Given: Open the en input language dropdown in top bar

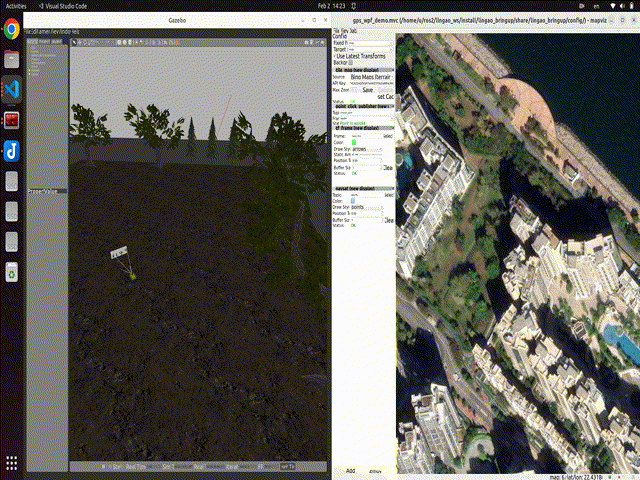Looking at the screenshot, I should tap(596, 6).
